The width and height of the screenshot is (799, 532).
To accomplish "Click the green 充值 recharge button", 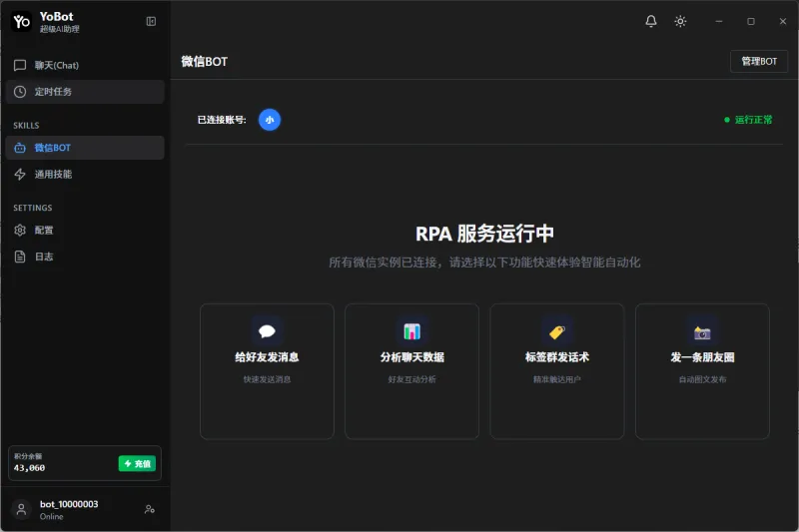I will (137, 464).
